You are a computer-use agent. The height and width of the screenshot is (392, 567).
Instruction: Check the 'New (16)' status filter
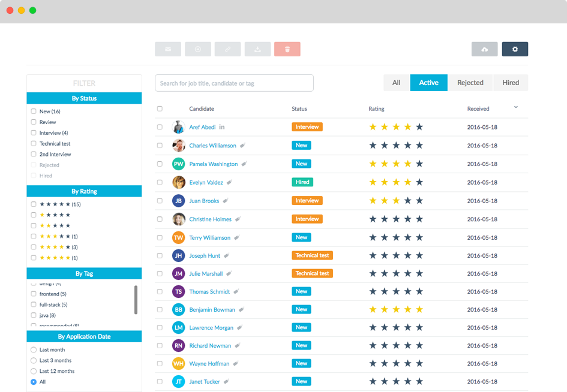(34, 111)
